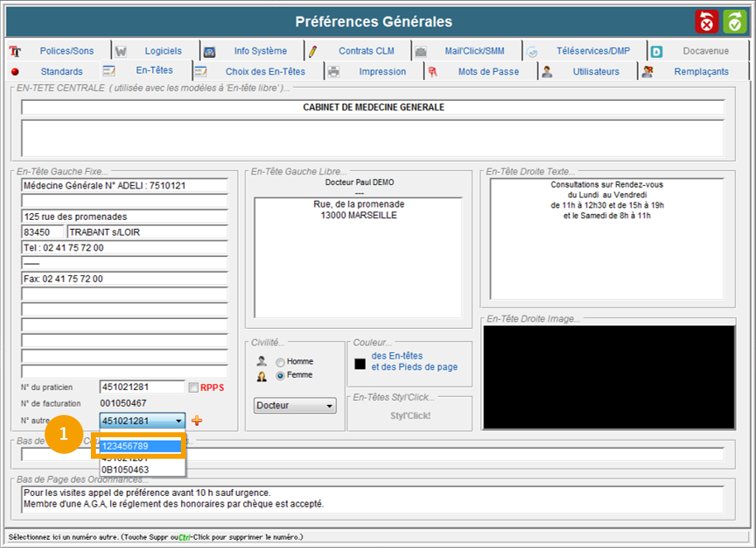Click the red cancel icon in title bar

(707, 21)
